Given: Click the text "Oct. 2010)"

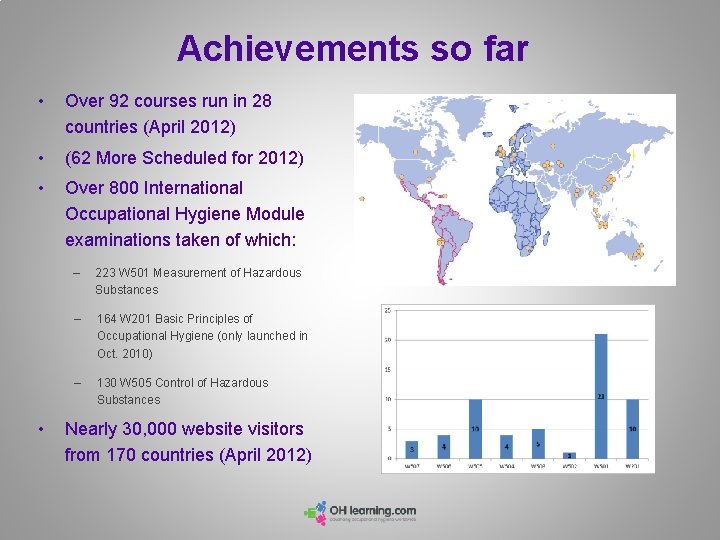Looking at the screenshot, I should (124, 354).
